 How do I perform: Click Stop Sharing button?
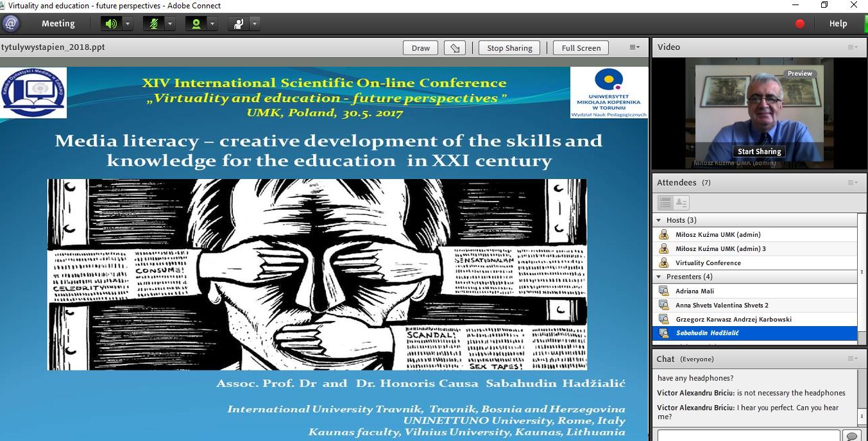509,48
